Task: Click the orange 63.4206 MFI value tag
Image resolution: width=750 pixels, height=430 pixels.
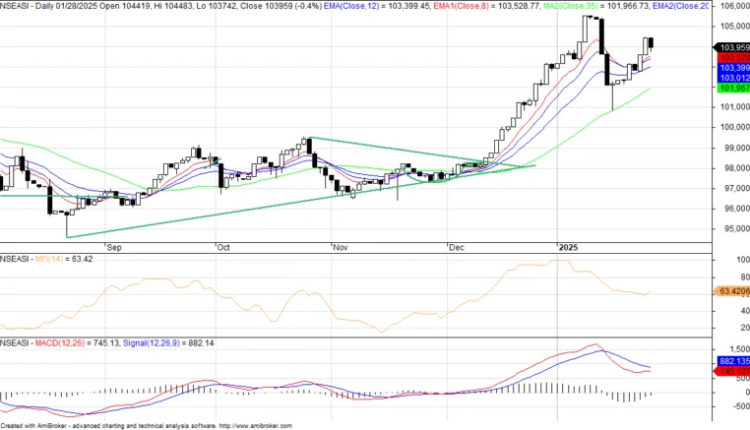Action: tap(733, 291)
